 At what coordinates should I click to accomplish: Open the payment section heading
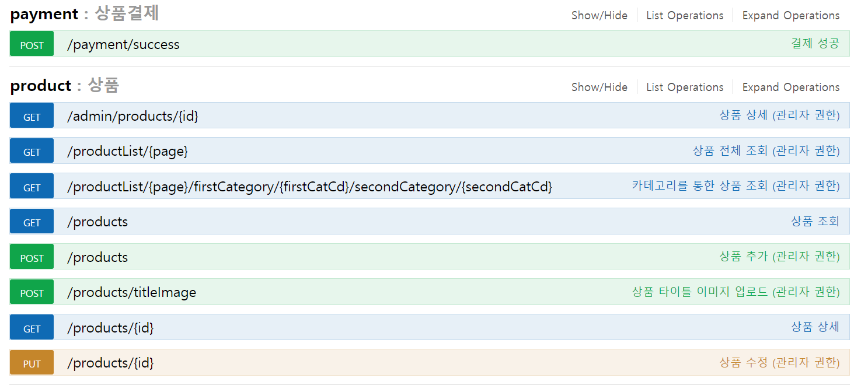[85, 14]
